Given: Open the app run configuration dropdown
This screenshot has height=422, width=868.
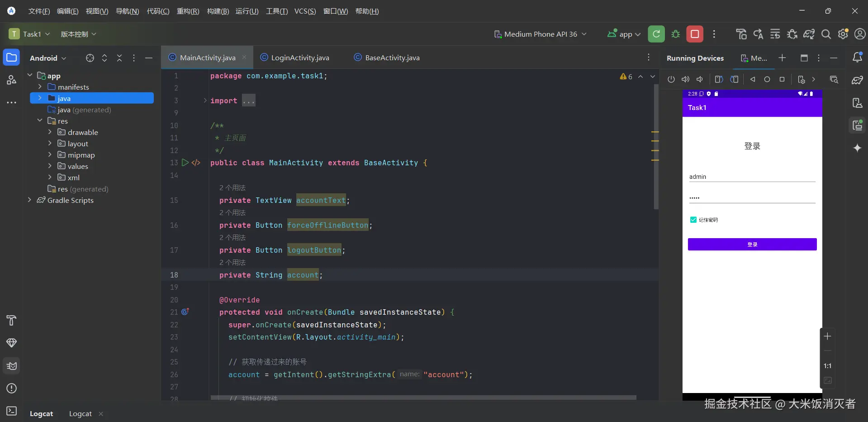Looking at the screenshot, I should [624, 34].
